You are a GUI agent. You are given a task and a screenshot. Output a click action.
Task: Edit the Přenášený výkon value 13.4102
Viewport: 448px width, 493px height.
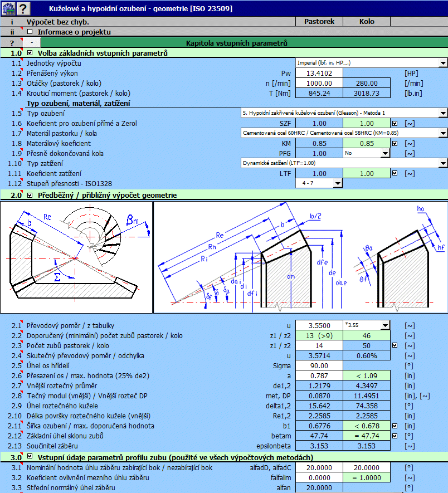coord(319,73)
